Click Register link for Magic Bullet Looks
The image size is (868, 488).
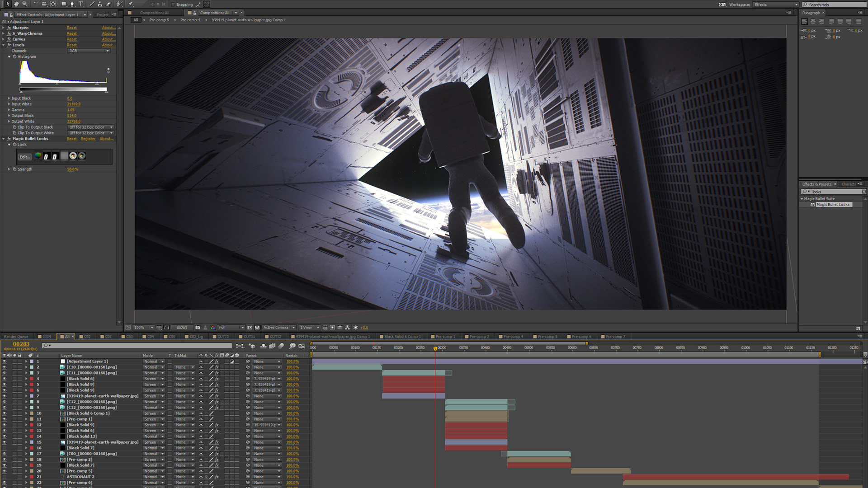tap(88, 139)
